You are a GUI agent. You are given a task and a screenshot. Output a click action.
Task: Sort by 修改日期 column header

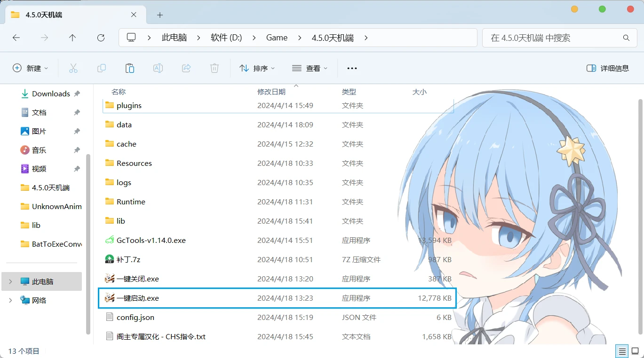(271, 92)
